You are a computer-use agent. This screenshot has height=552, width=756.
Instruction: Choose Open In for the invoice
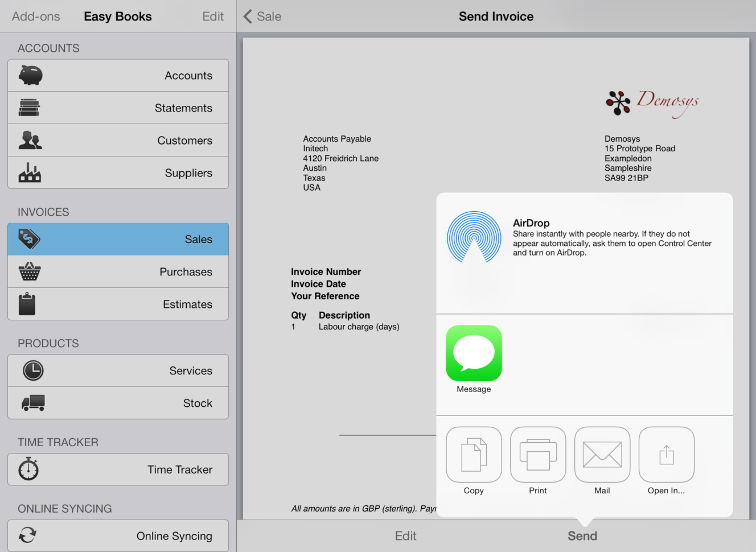coord(666,454)
